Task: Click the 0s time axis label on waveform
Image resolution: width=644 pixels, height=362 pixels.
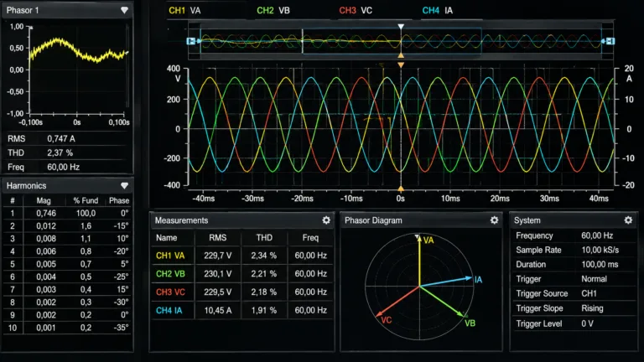Action: (401, 199)
